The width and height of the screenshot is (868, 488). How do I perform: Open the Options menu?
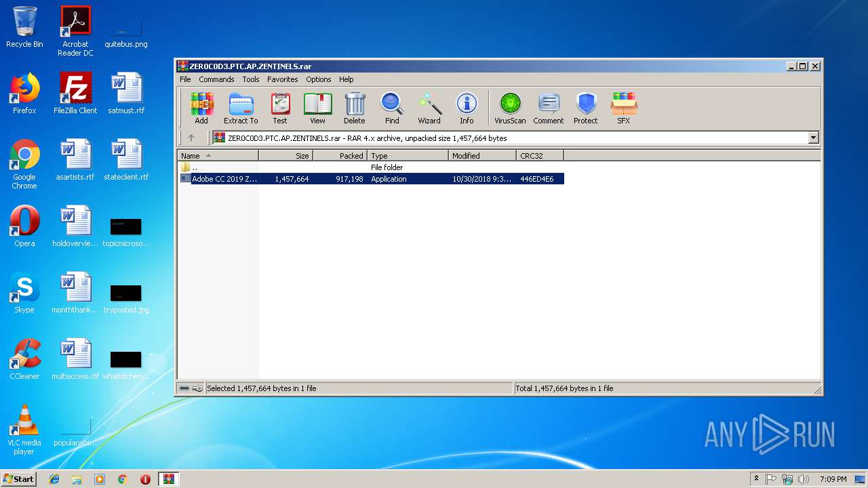pos(319,79)
